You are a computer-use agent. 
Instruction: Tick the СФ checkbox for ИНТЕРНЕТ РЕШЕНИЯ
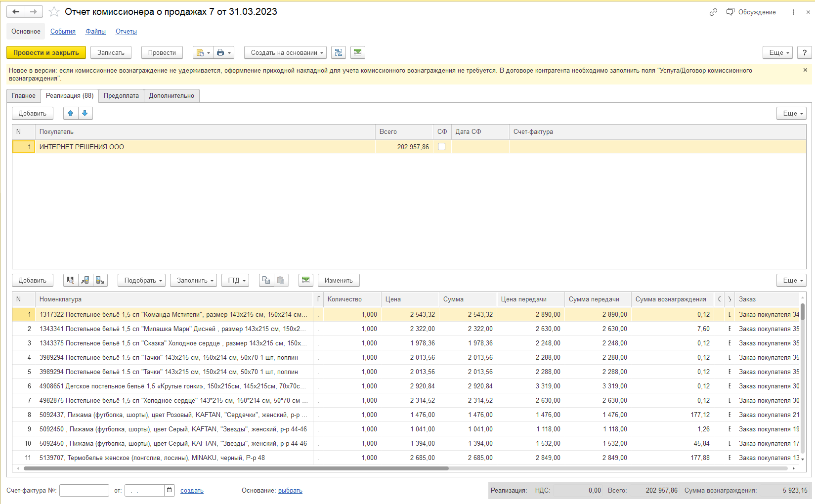[441, 147]
